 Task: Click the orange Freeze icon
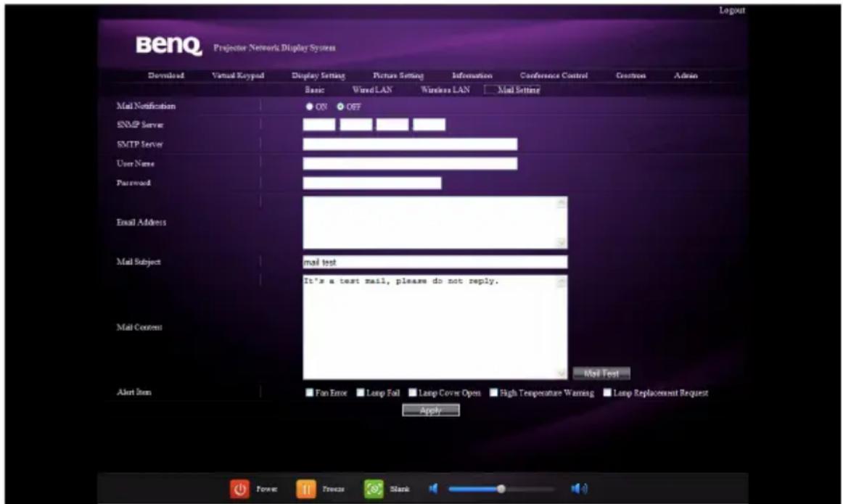[x=306, y=489]
